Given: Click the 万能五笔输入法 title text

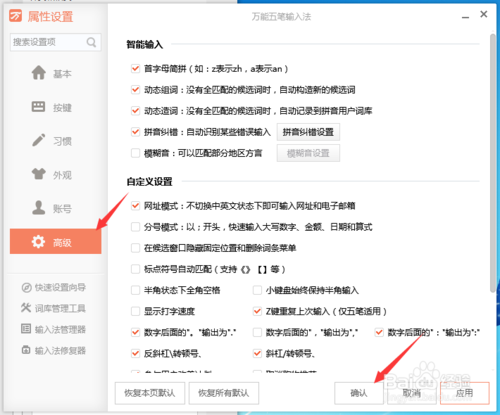Looking at the screenshot, I should tap(282, 17).
